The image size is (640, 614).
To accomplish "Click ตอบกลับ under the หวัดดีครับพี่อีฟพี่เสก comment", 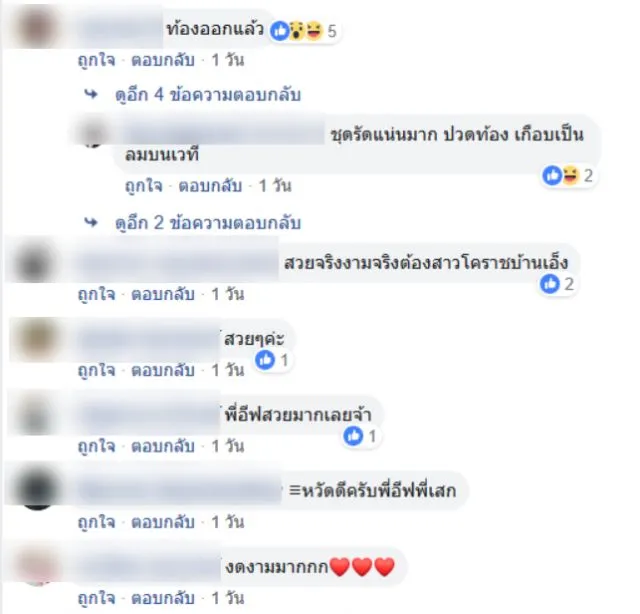I will pos(162,522).
